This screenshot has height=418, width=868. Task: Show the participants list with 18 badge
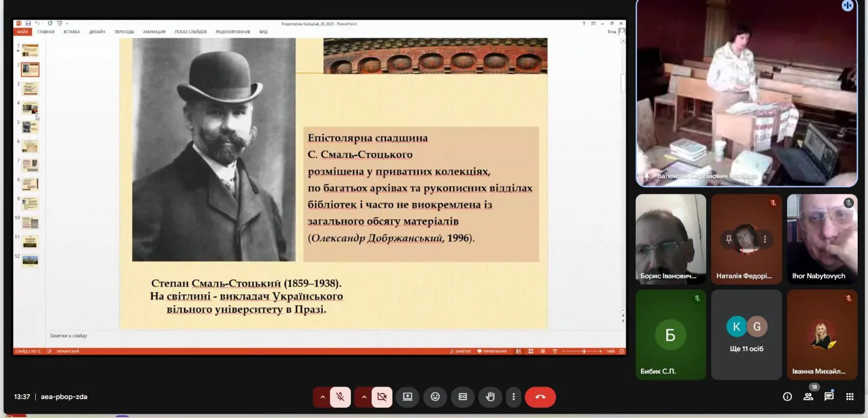click(x=808, y=397)
